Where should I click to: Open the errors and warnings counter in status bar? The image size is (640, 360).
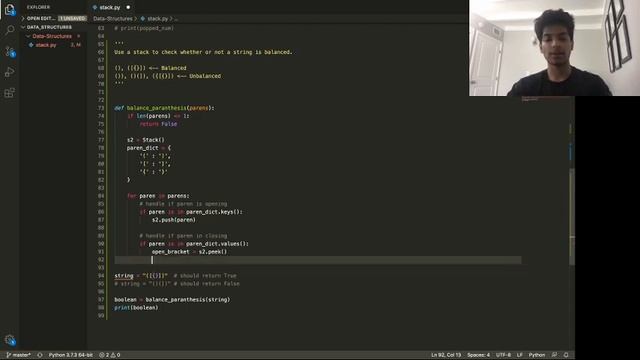(x=110, y=355)
